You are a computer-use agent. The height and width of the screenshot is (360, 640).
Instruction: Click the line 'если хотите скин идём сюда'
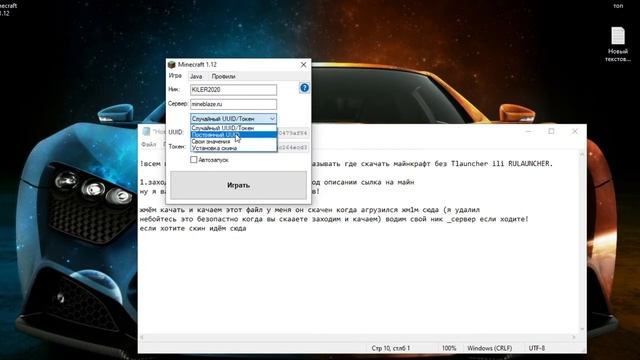(x=193, y=229)
